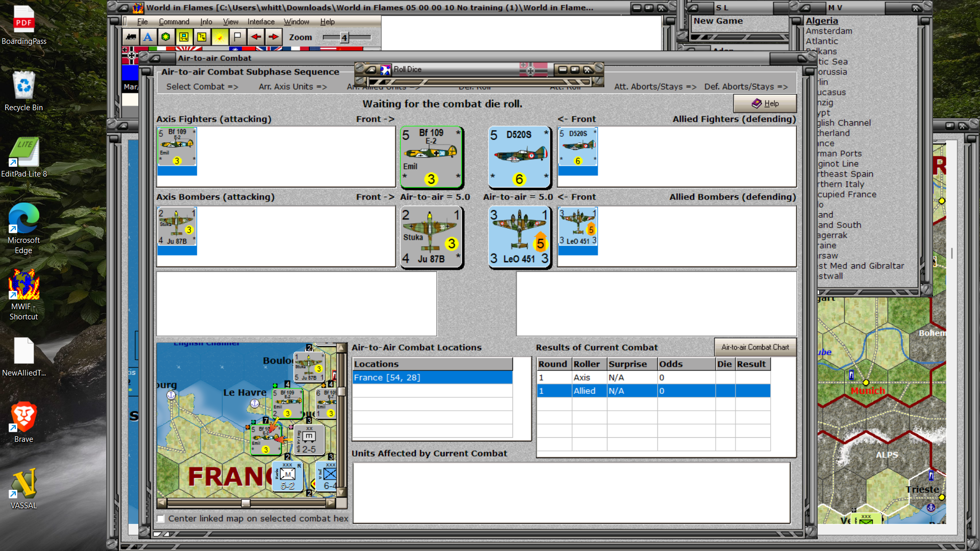Click the red right arrow toolbar icon
Image resolution: width=980 pixels, height=551 pixels.
point(274,37)
